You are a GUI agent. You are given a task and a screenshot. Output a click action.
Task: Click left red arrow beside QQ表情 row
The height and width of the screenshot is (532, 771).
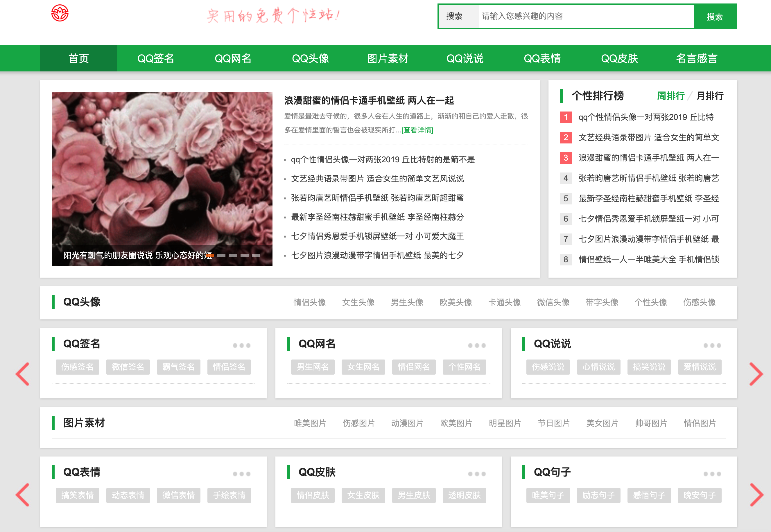22,495
